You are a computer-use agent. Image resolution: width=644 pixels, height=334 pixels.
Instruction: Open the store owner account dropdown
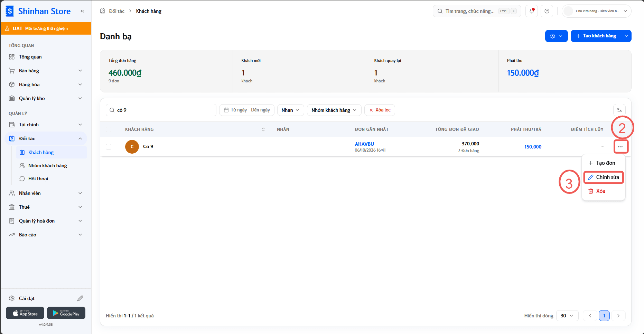point(597,11)
